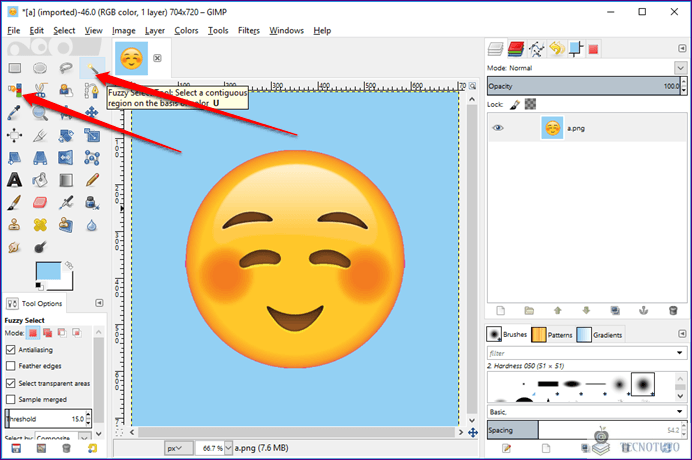Image resolution: width=692 pixels, height=460 pixels.
Task: Hide the a.png layer with eye icon
Action: [498, 128]
